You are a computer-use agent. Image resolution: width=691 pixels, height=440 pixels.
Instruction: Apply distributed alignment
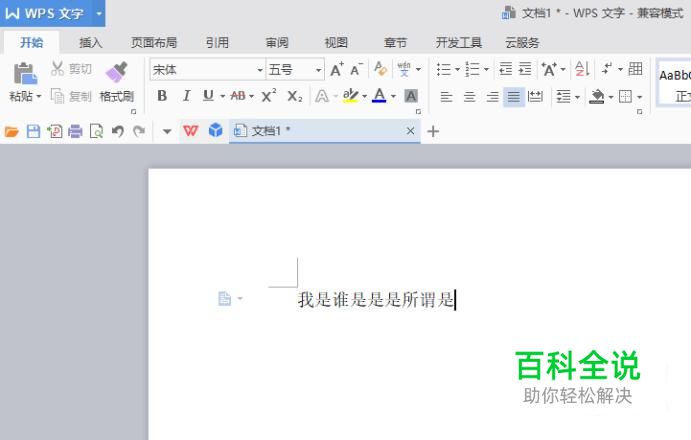(535, 96)
